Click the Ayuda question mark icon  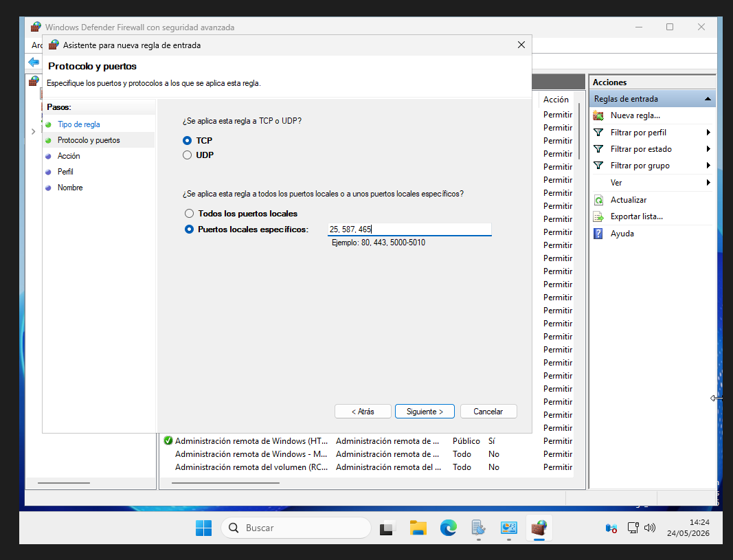598,234
